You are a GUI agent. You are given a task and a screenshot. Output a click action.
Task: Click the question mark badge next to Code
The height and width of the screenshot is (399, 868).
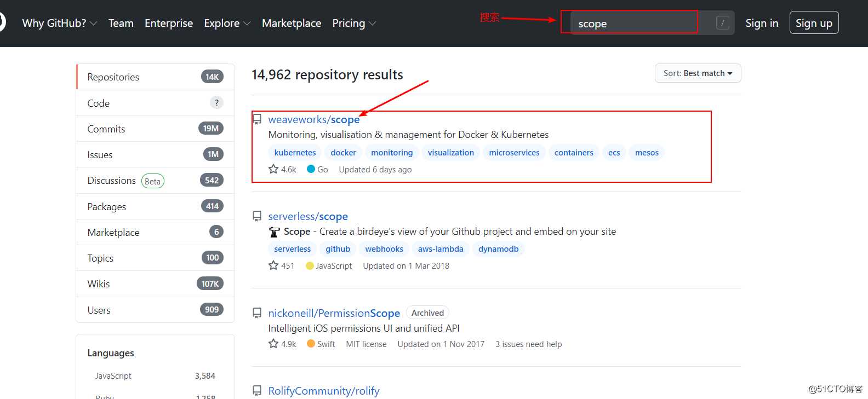pos(216,102)
